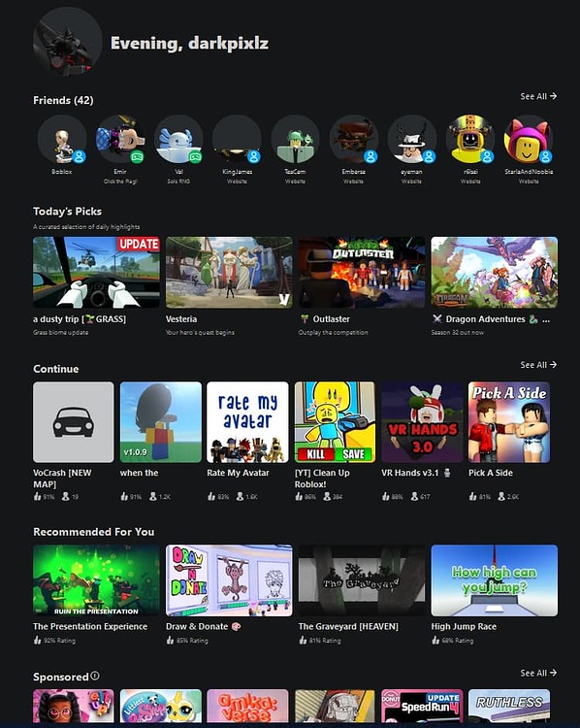Click player count icon under Rate My Avatar
Screen dimensions: 580x728
(240, 496)
